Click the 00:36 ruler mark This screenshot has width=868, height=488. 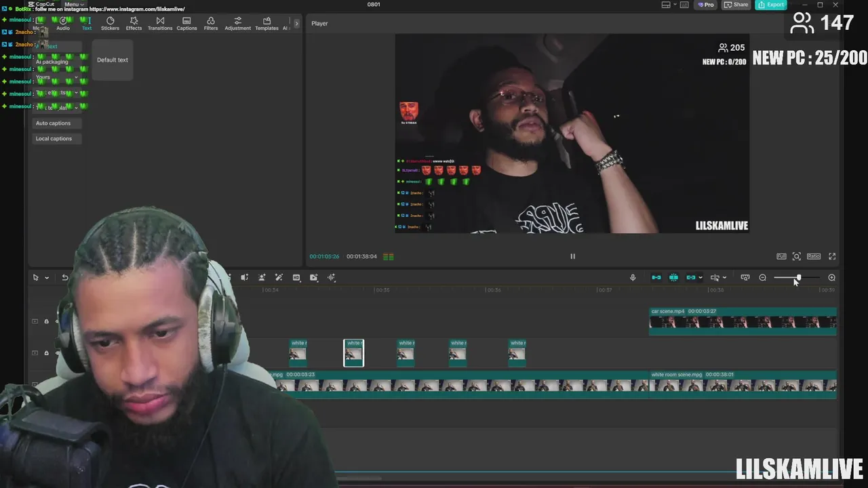[x=494, y=290]
